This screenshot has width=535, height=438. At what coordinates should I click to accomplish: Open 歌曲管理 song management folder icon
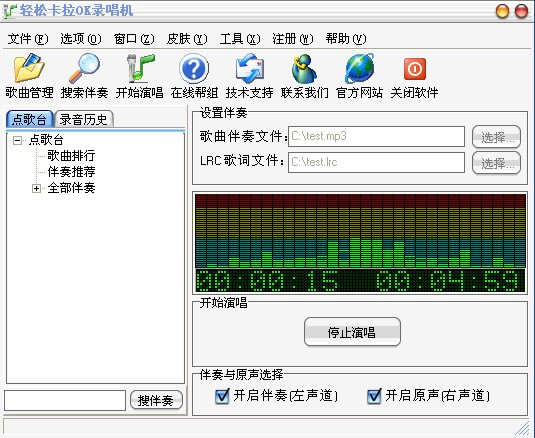coord(29,68)
